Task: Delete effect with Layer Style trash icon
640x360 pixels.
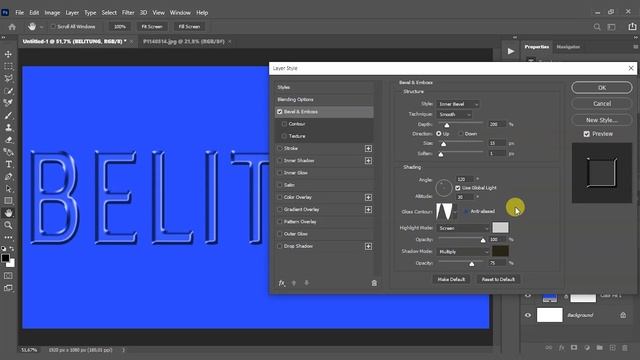Action: [x=374, y=283]
